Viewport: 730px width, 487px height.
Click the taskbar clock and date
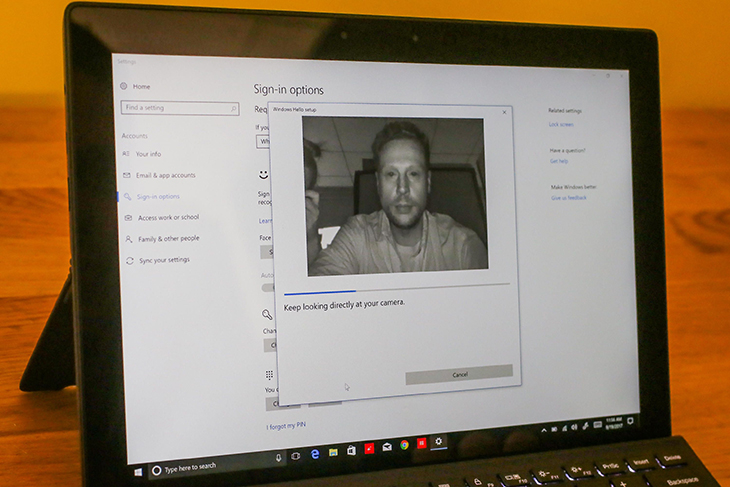(615, 423)
